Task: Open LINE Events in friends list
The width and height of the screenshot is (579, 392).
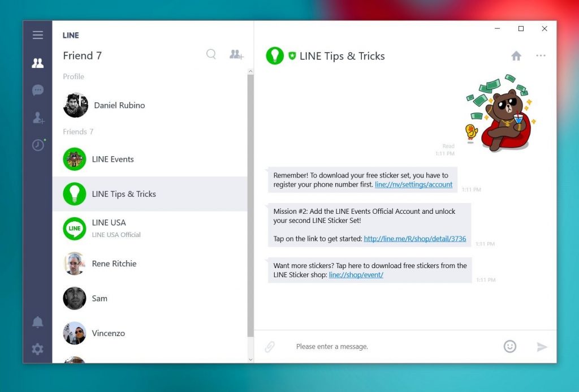Action: (x=150, y=160)
